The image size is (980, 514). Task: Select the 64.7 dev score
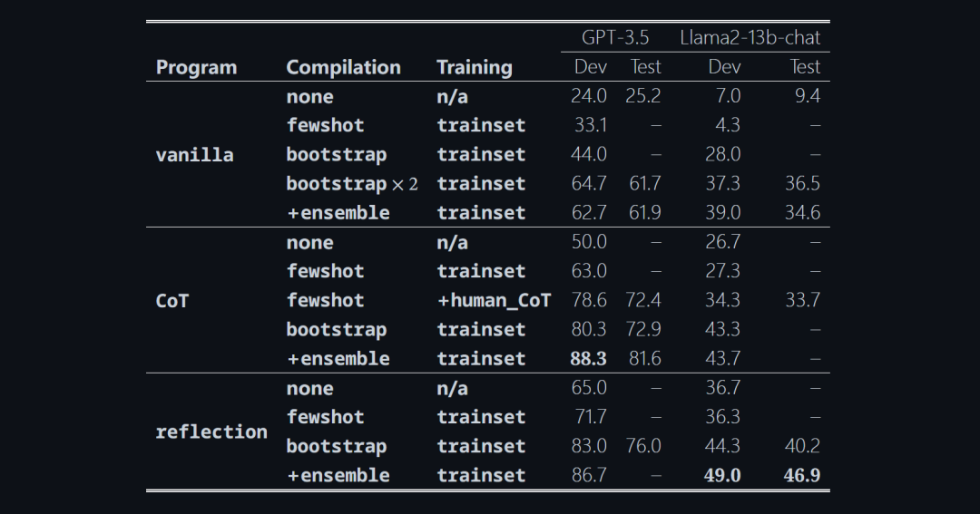[588, 183]
